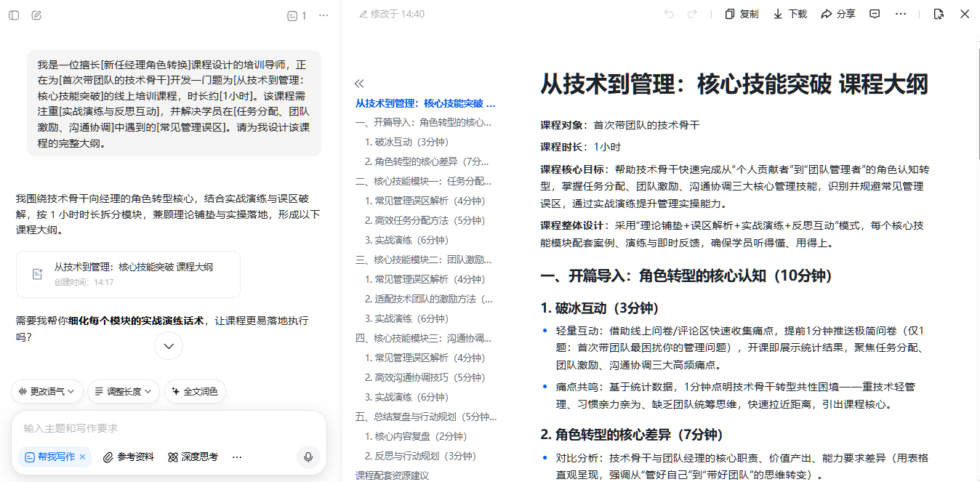Open the comment icon next to 分享
Viewport: 980px width, 482px height.
(875, 14)
